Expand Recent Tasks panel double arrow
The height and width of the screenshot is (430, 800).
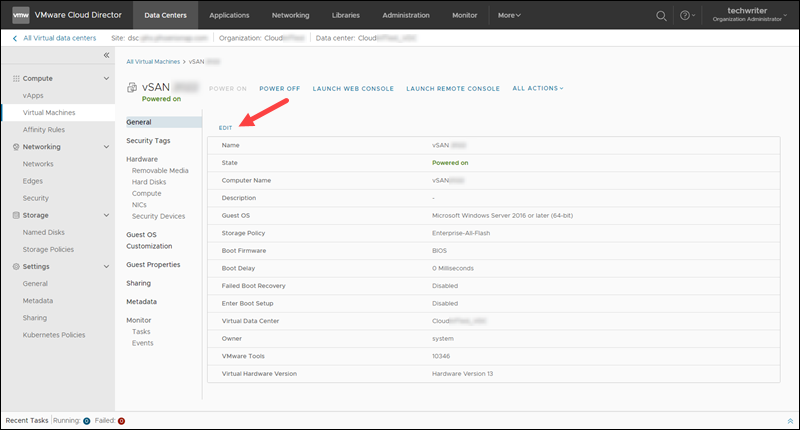pyautogui.click(x=790, y=421)
